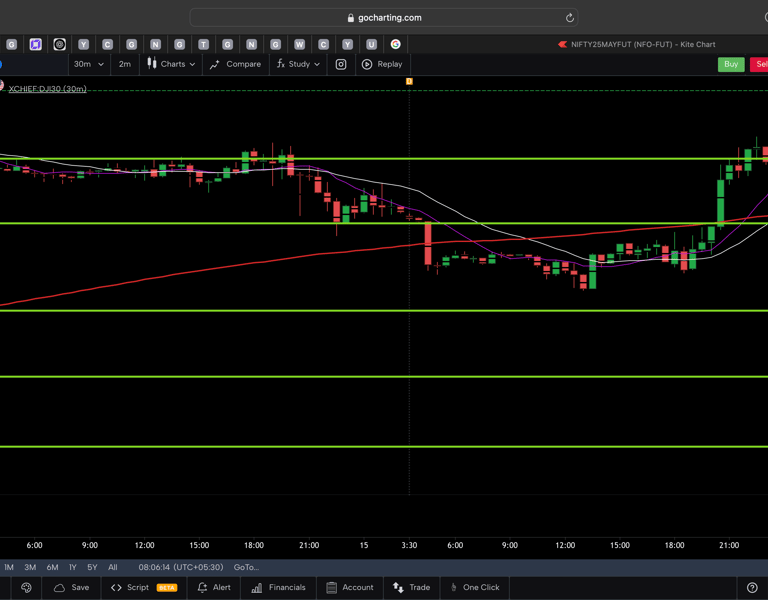Click the Compare tool
768x600 pixels.
coord(236,64)
